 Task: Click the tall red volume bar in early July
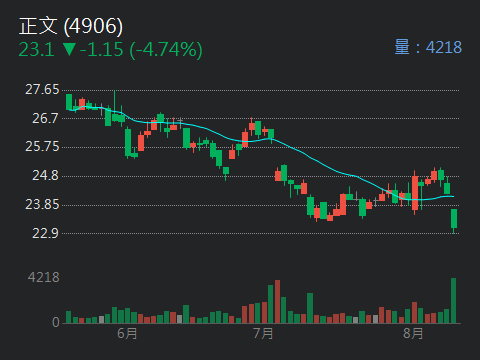277,302
